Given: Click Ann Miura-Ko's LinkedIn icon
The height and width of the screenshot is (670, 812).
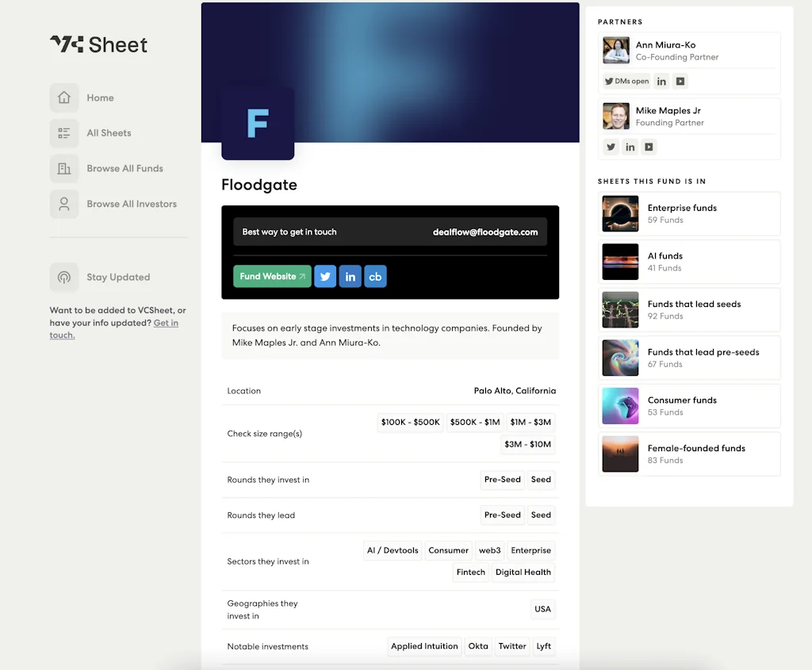Looking at the screenshot, I should pyautogui.click(x=661, y=81).
